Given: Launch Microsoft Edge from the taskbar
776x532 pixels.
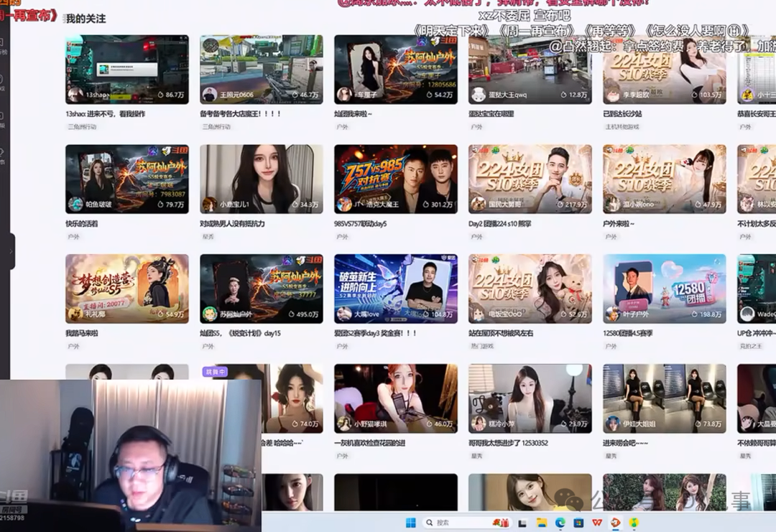Looking at the screenshot, I should 560,523.
